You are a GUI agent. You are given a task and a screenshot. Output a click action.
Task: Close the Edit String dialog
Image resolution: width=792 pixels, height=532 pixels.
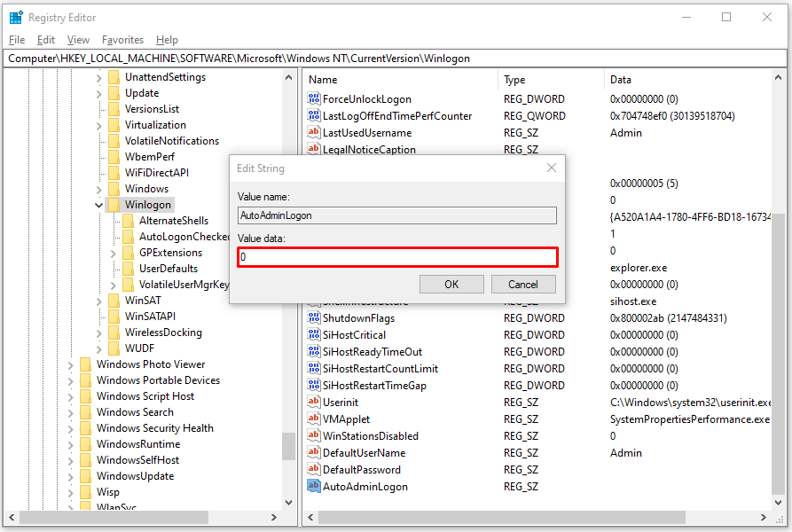tap(552, 168)
